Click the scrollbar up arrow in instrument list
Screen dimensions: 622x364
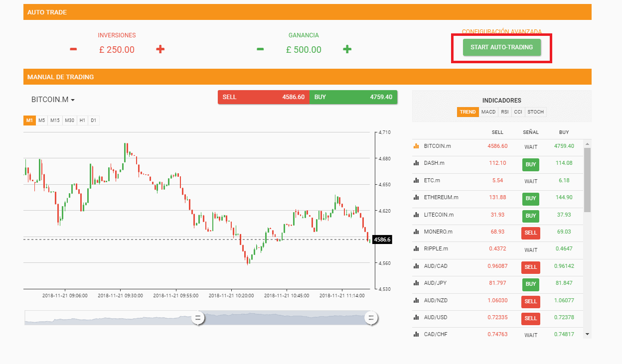click(587, 144)
